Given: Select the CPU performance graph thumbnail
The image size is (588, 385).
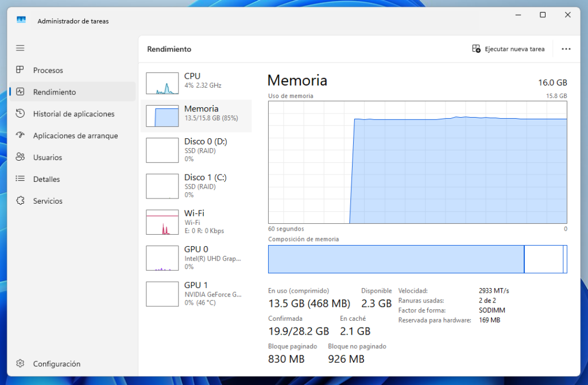Looking at the screenshot, I should pos(162,83).
